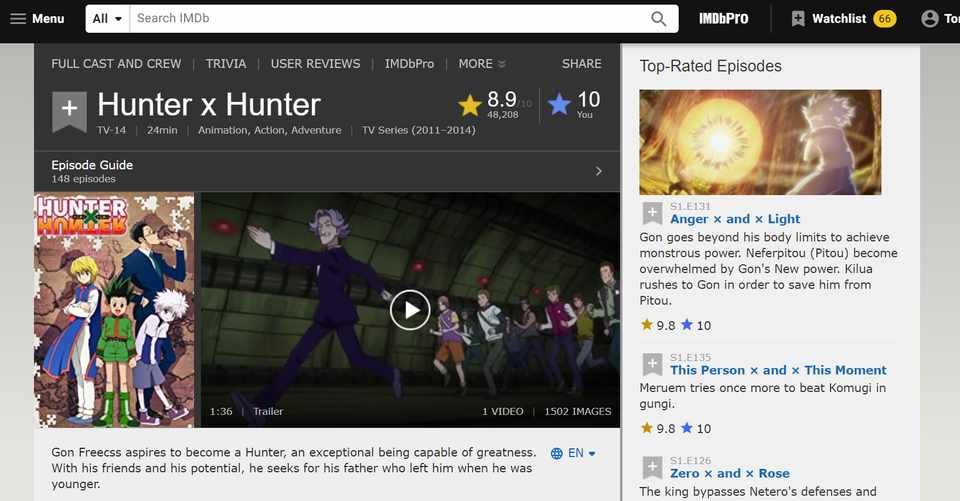
Task: Click the gold 8.9 rating star
Action: [470, 105]
